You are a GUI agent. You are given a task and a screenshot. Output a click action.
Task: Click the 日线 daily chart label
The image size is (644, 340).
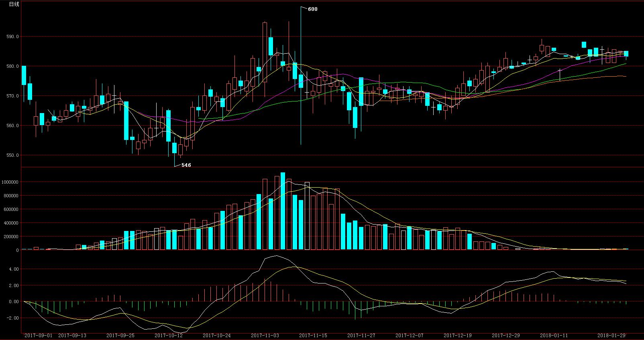[x=14, y=4]
